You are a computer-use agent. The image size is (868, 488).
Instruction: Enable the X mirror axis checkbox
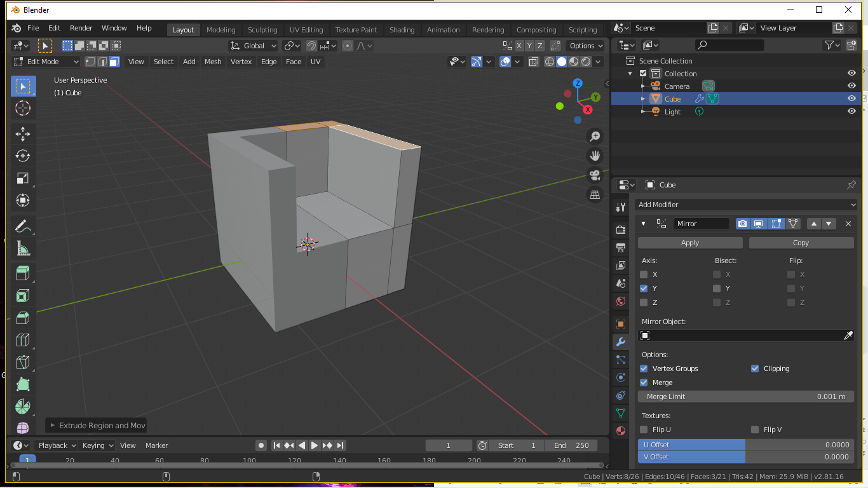644,274
